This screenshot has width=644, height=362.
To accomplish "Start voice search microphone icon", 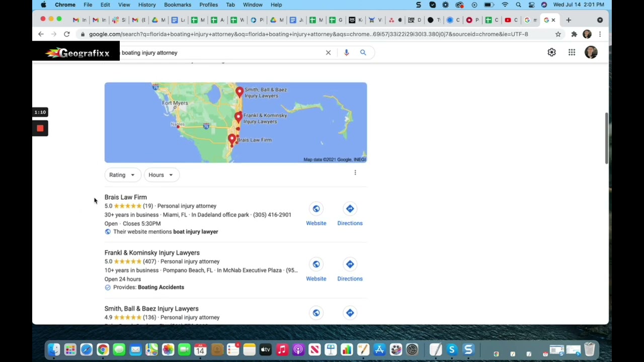I will (x=346, y=52).
